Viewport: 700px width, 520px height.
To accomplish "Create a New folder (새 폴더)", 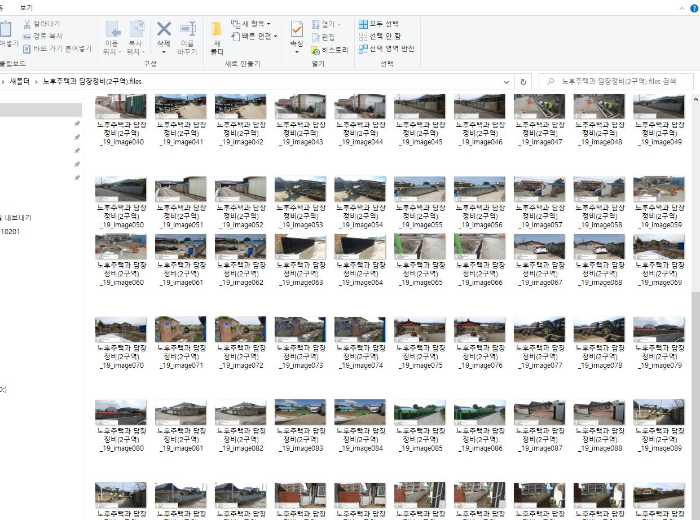I will [x=217, y=38].
